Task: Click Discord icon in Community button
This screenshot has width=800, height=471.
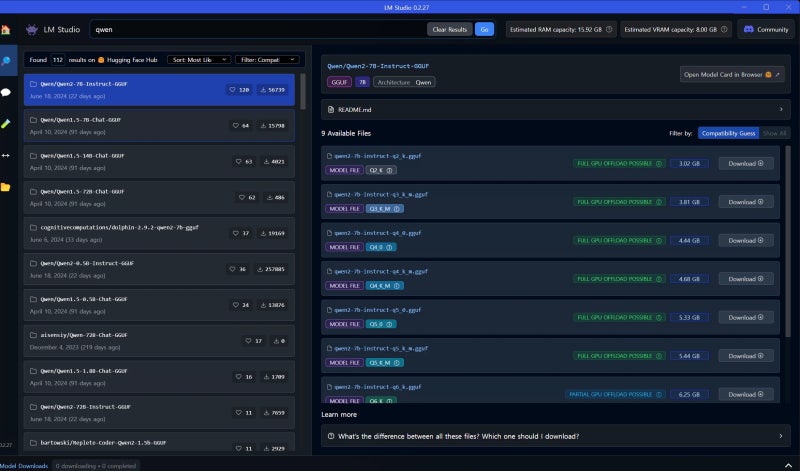Action: (x=748, y=30)
